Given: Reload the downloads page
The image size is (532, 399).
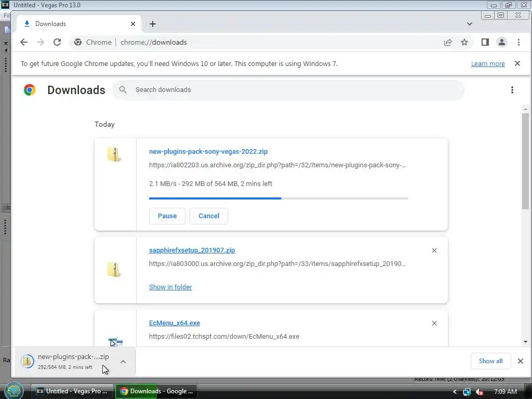Looking at the screenshot, I should [x=57, y=42].
